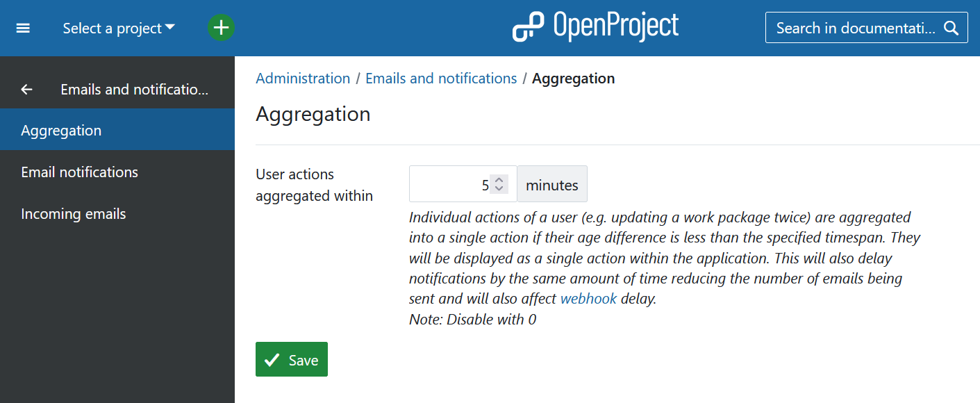980x403 pixels.
Task: Click the checkmark icon on the Save button
Action: (272, 359)
